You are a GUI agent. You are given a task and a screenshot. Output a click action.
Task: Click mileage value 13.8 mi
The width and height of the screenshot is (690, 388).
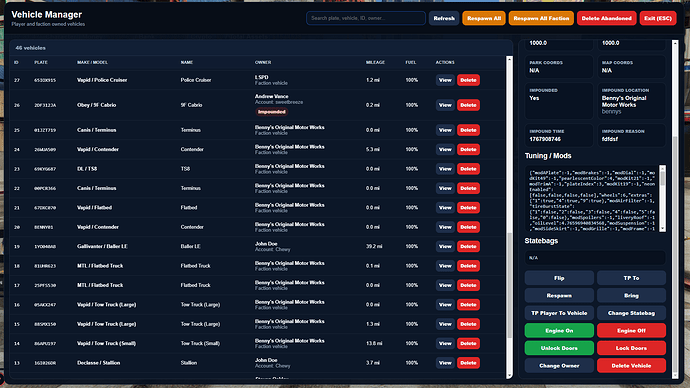pos(374,344)
